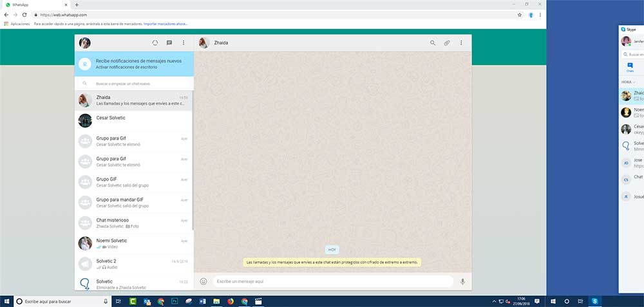Open the WhatsApp Status icon
Screen dimensions: 644x307
click(155, 42)
